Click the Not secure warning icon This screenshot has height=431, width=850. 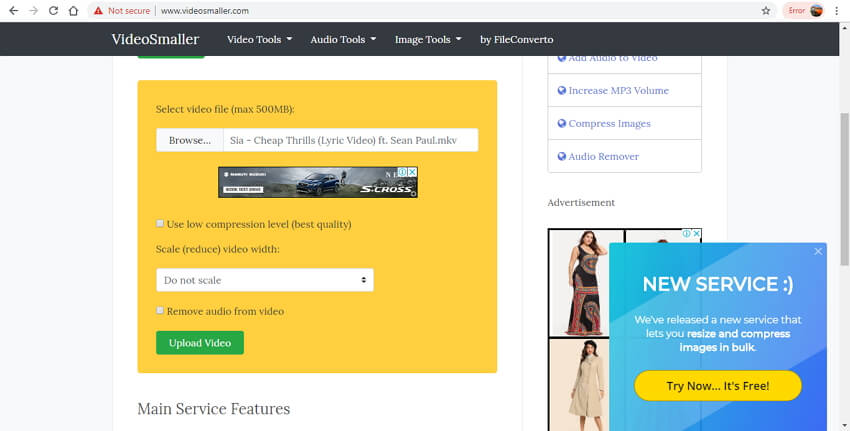(98, 10)
